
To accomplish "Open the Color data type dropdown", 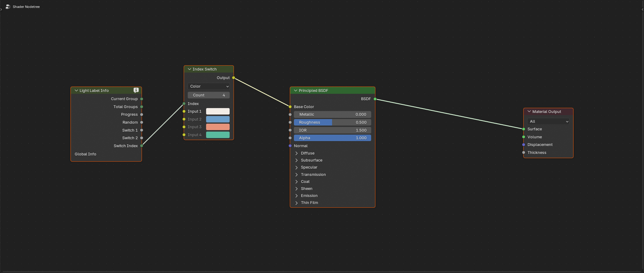I will click(x=209, y=86).
